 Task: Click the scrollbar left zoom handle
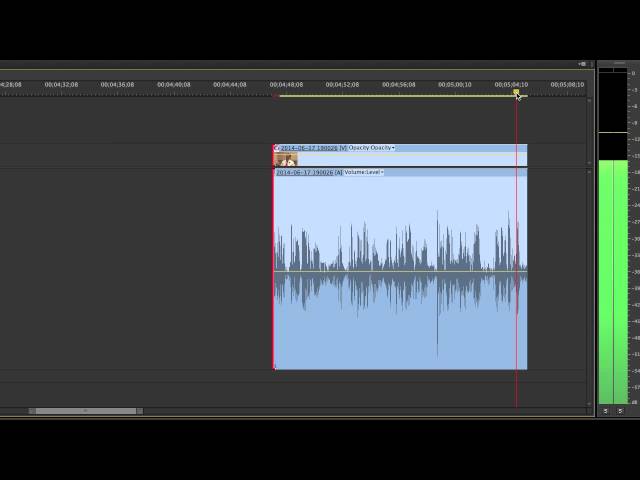32,411
